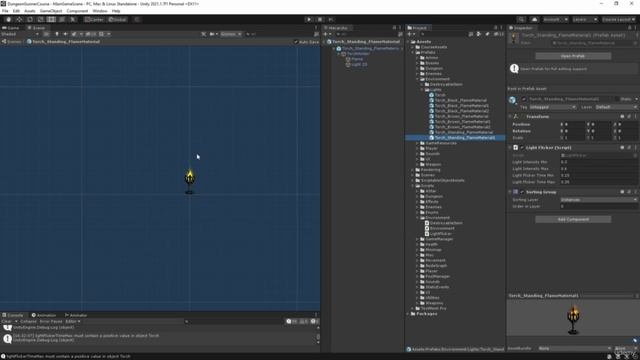Click the Step button

[331, 20]
